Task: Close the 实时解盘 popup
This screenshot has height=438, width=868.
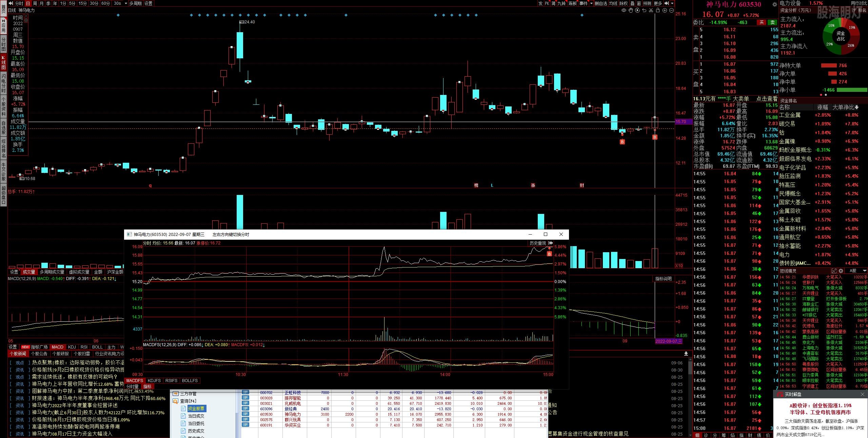Action: (863, 394)
